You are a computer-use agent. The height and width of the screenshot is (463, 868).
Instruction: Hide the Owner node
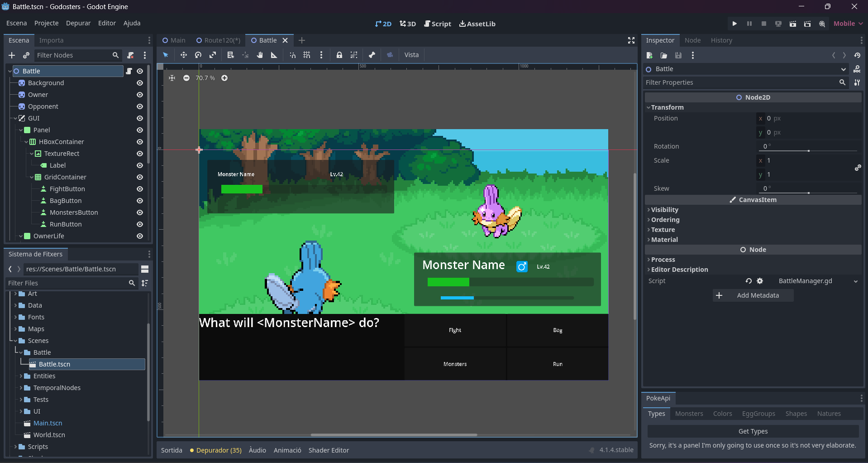pyautogui.click(x=140, y=95)
